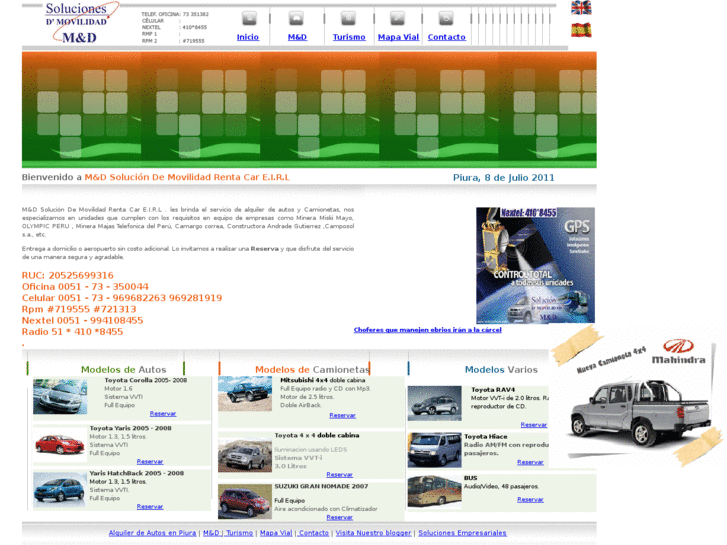Open the Mahindra 4x4 pickup advertisement

click(x=638, y=396)
